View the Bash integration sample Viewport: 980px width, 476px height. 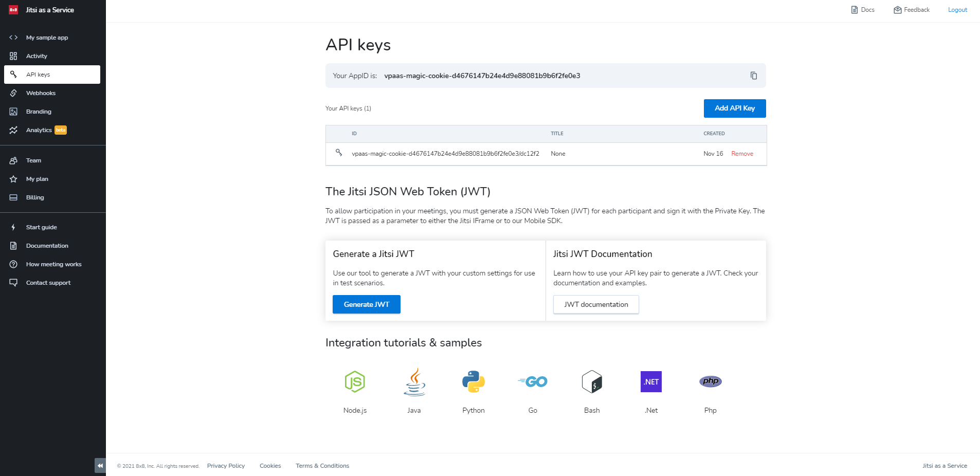[591, 381]
